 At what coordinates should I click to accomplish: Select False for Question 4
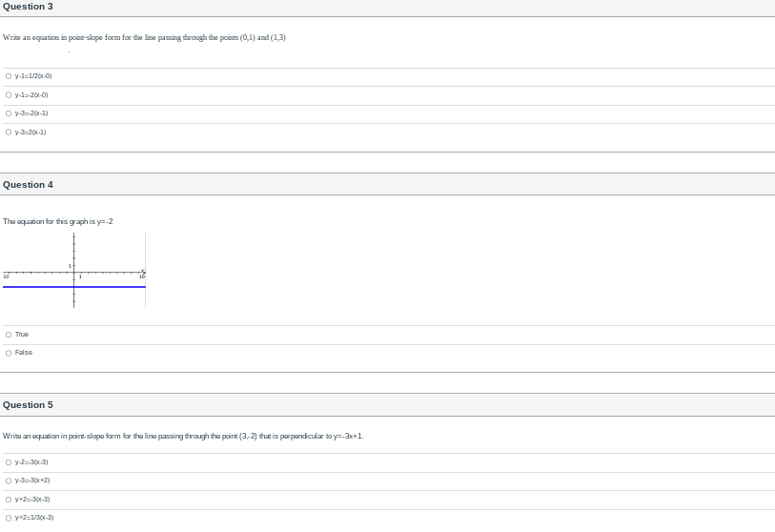pos(9,353)
